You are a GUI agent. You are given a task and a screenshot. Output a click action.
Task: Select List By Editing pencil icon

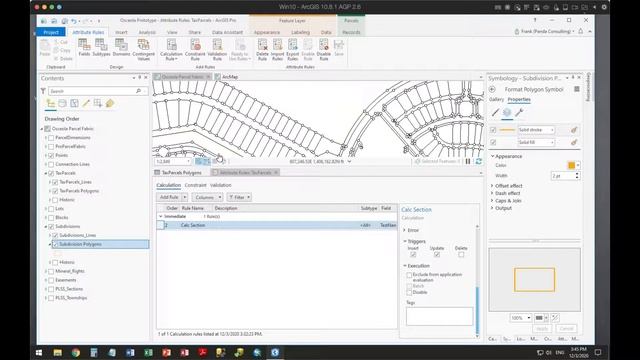[x=86, y=104]
